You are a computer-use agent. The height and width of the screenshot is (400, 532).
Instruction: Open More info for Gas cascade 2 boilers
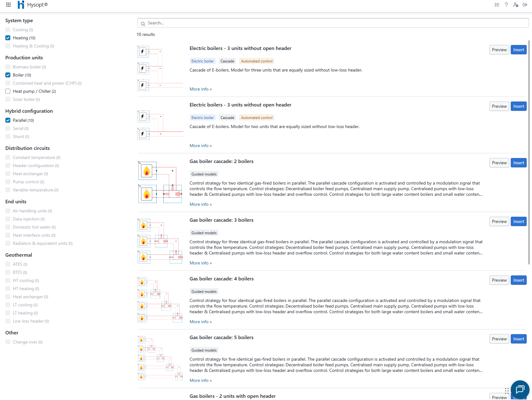[x=201, y=204]
